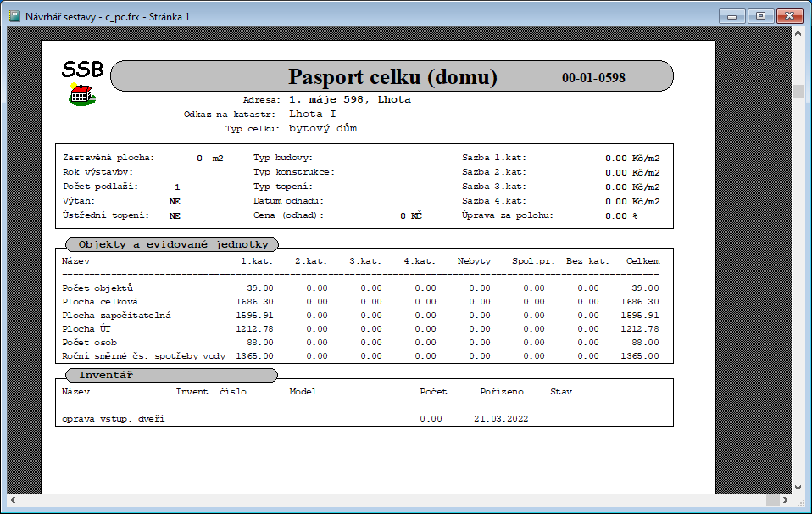This screenshot has width=812, height=514.
Task: Click the document code 00-01-0598
Action: click(x=593, y=78)
